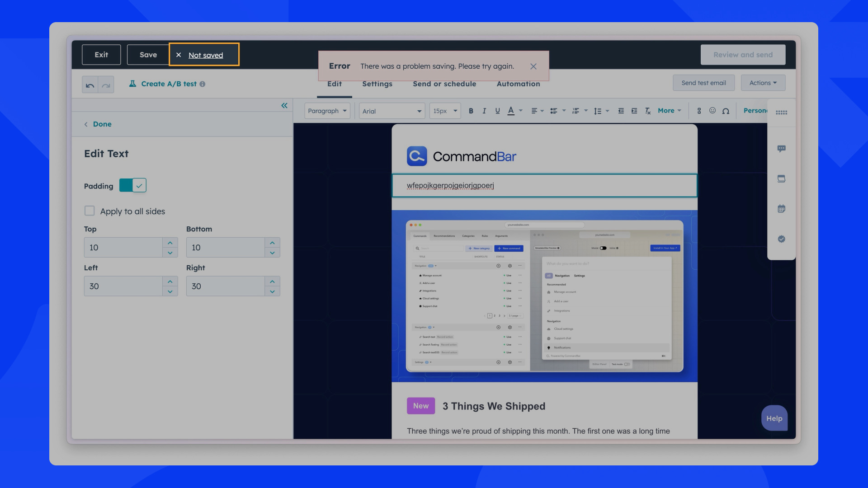Image resolution: width=868 pixels, height=488 pixels.
Task: Toggle underline formatting
Action: click(497, 111)
